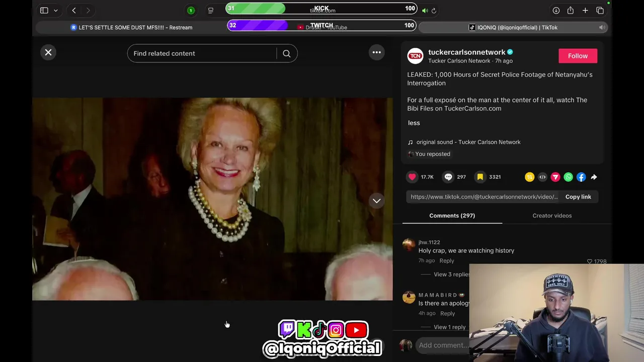Open comments via speech bubble icon
Viewport: 644px width, 362px height.
(448, 177)
